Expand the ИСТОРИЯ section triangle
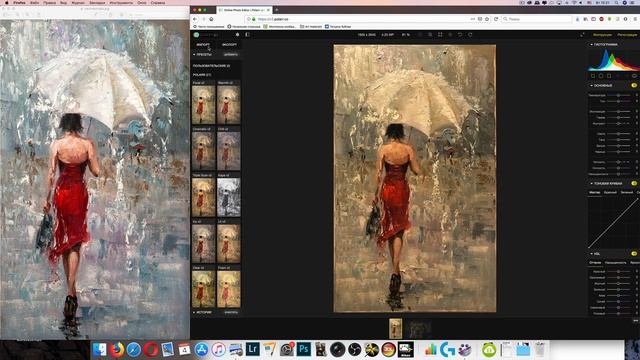640x360 pixels. coord(194,312)
